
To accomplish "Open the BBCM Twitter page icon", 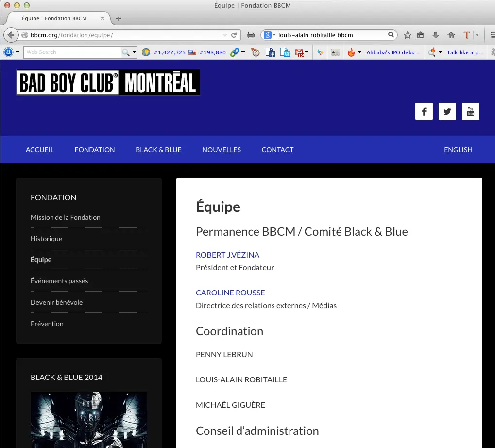I will [447, 111].
